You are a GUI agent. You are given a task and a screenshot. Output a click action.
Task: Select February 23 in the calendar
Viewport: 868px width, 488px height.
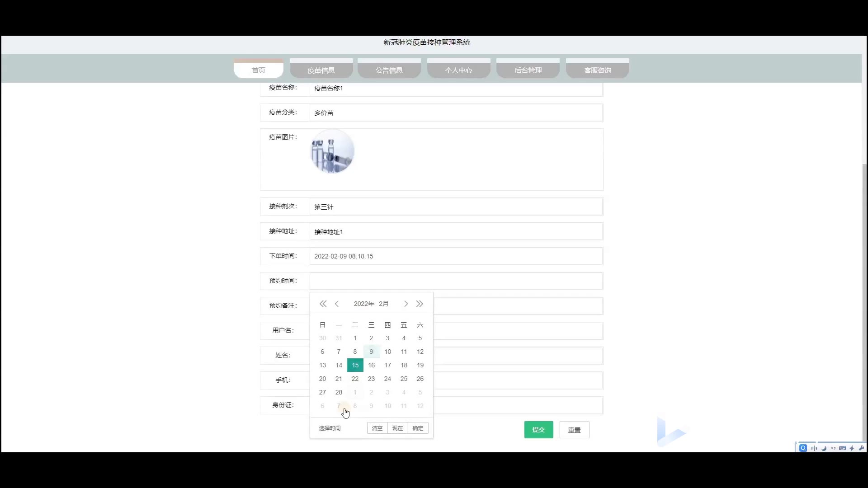pyautogui.click(x=371, y=379)
